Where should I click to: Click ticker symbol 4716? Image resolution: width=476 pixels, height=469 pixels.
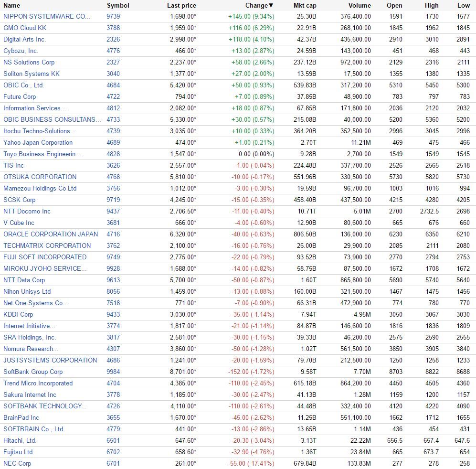(113, 234)
